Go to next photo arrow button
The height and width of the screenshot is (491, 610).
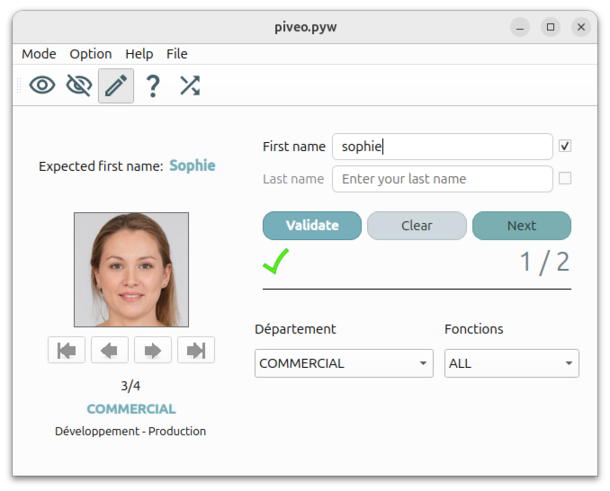click(x=153, y=350)
